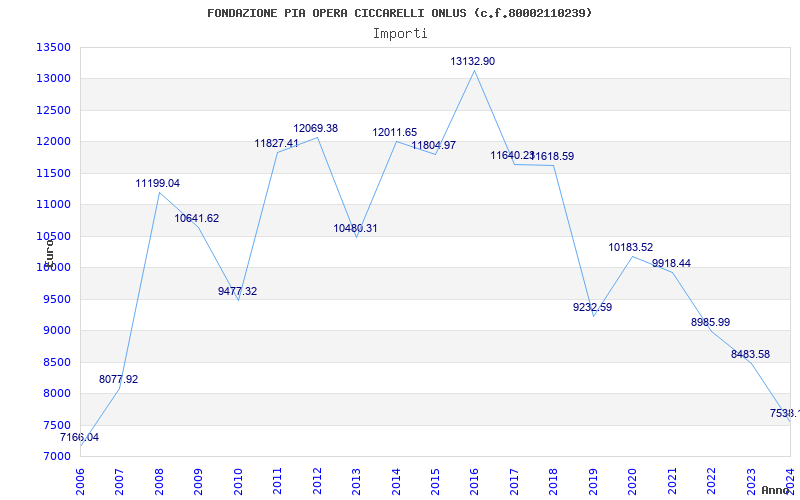Click the 9000 y-axis tick label
Screen dimensions: 800x500
[x=56, y=331]
